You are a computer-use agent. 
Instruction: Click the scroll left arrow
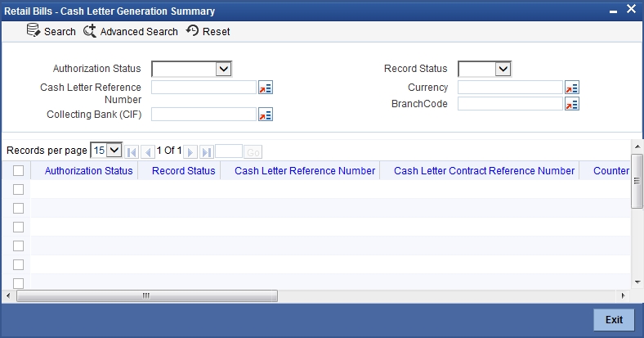click(8, 295)
